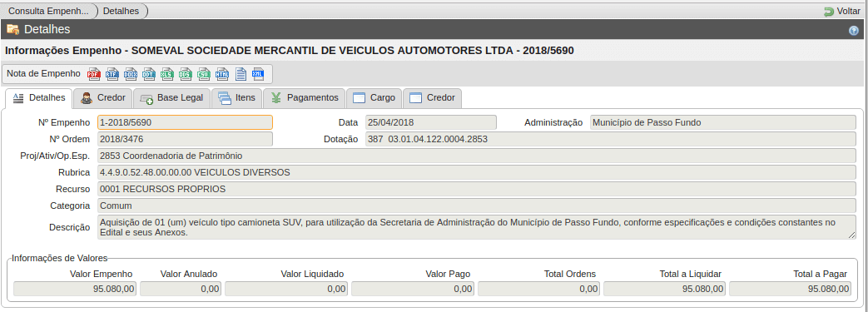Screen dimensions: 868x312
Task: Open the Itens tab
Action: click(x=237, y=98)
